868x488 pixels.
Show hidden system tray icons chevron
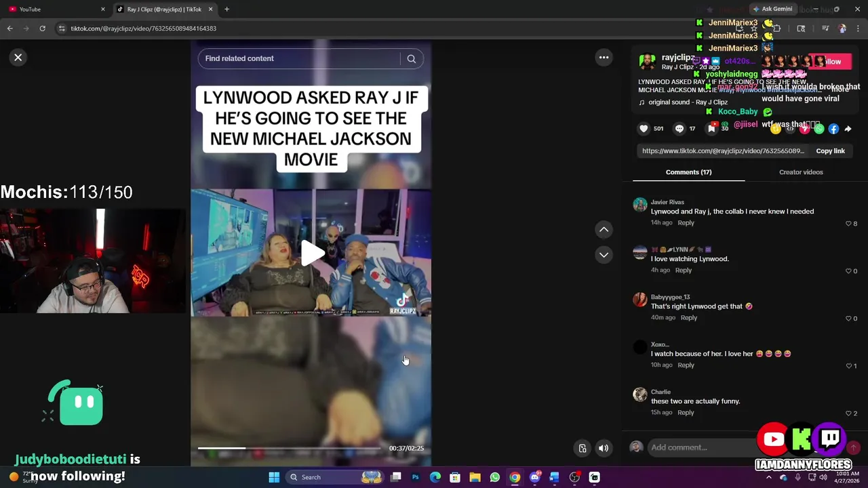[768, 477]
